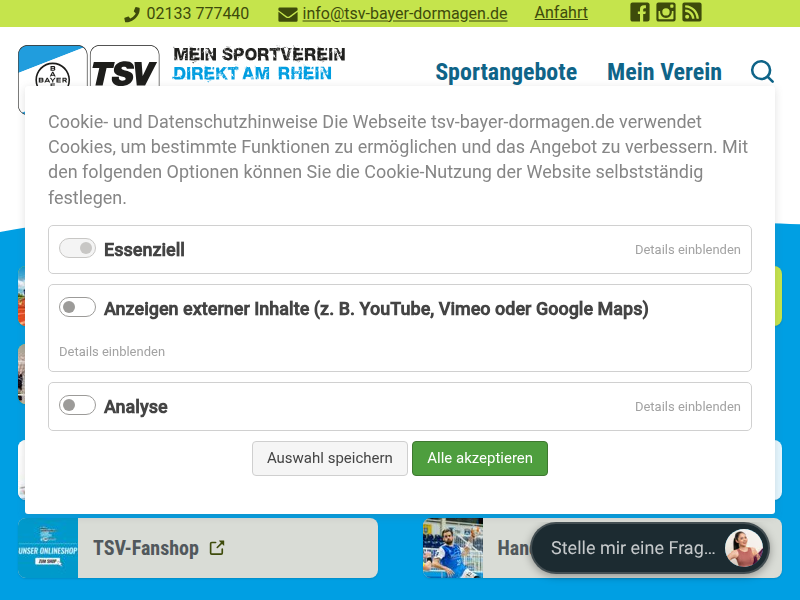Click the TSV-Fanshop thumbnail image
Image resolution: width=800 pixels, height=600 pixels.
tap(48, 548)
